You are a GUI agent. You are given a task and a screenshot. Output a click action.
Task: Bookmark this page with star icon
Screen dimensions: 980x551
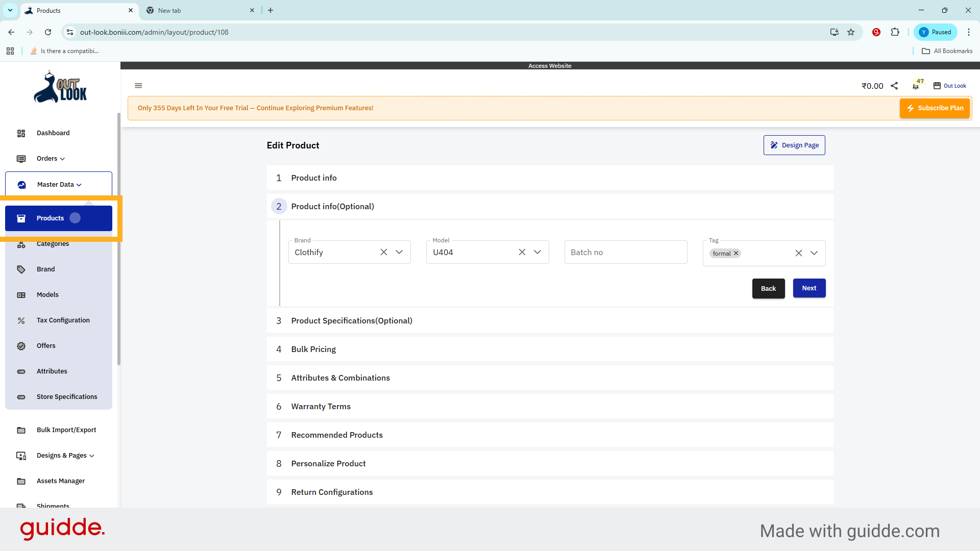[x=851, y=32]
